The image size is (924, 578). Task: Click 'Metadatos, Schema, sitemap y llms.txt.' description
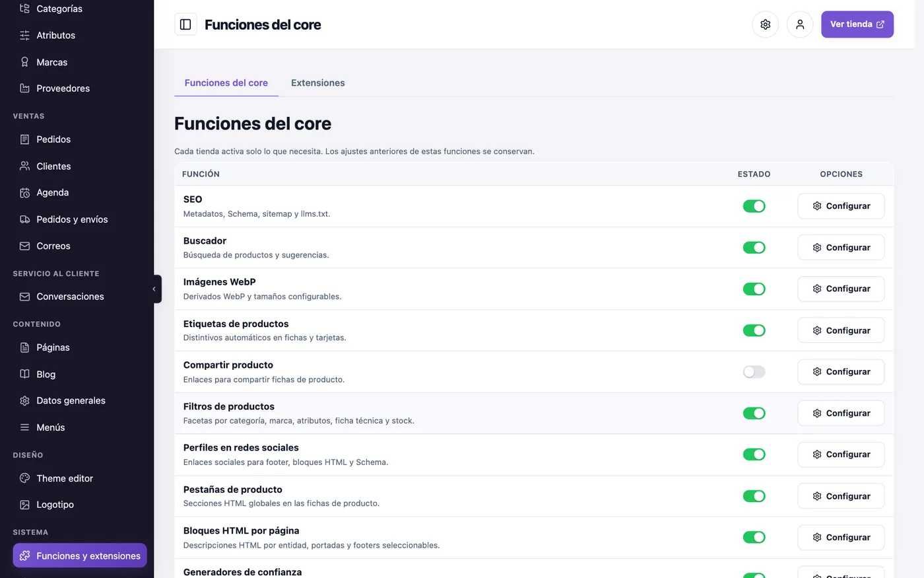(257, 214)
